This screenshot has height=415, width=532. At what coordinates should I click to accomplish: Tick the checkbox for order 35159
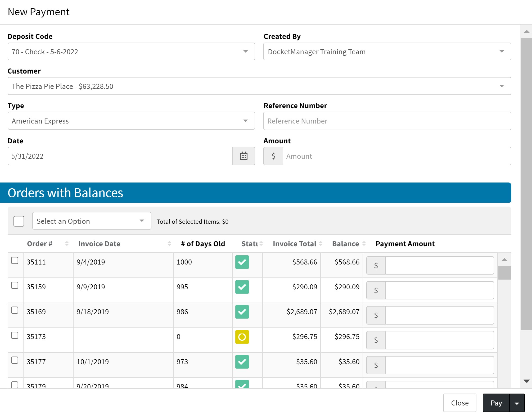pyautogui.click(x=15, y=285)
